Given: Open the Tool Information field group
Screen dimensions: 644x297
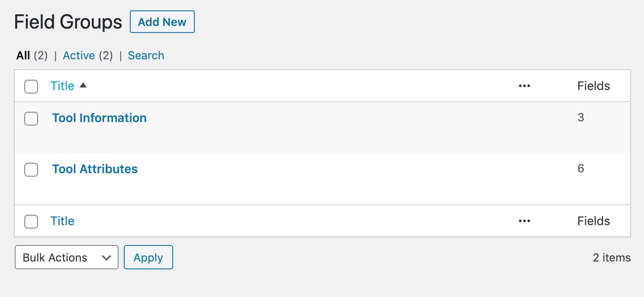Looking at the screenshot, I should coord(99,118).
